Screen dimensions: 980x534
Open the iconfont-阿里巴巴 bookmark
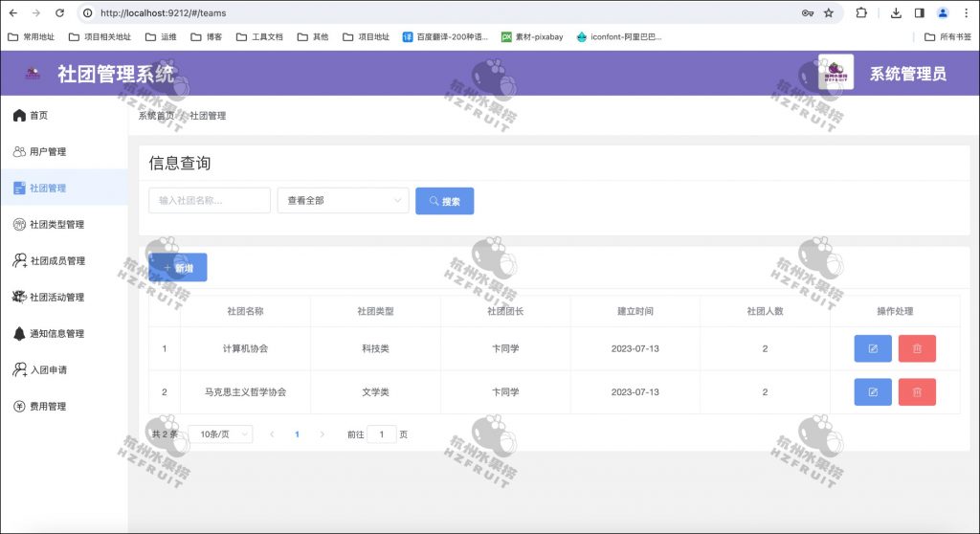(x=619, y=37)
